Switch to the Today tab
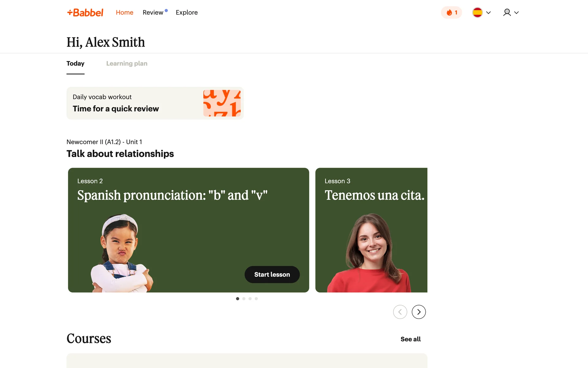The width and height of the screenshot is (588, 368). [75, 63]
